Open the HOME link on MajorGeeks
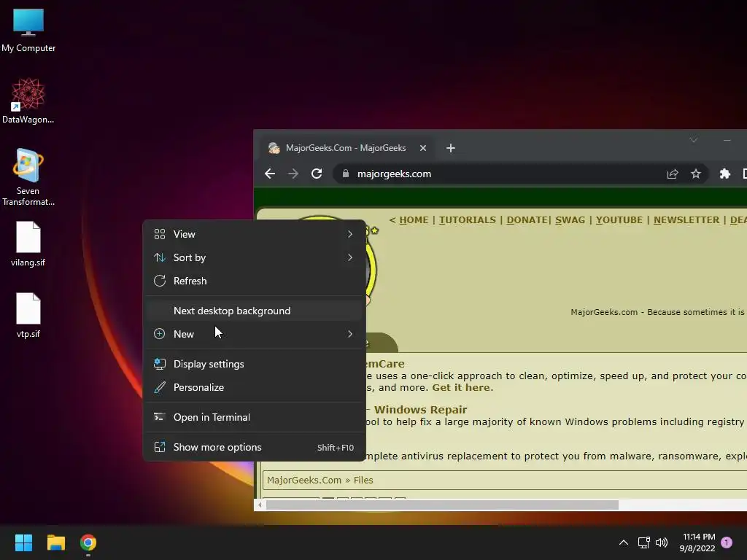 coord(414,220)
